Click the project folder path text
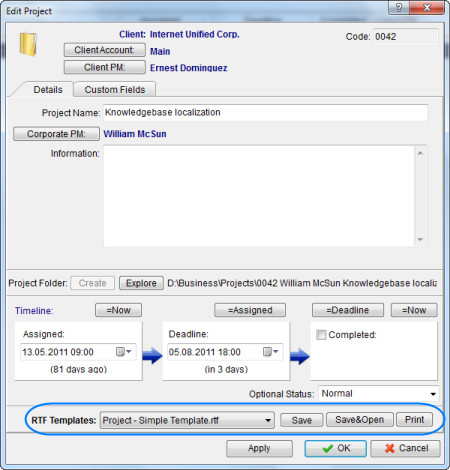The width and height of the screenshot is (450, 470). pos(302,283)
